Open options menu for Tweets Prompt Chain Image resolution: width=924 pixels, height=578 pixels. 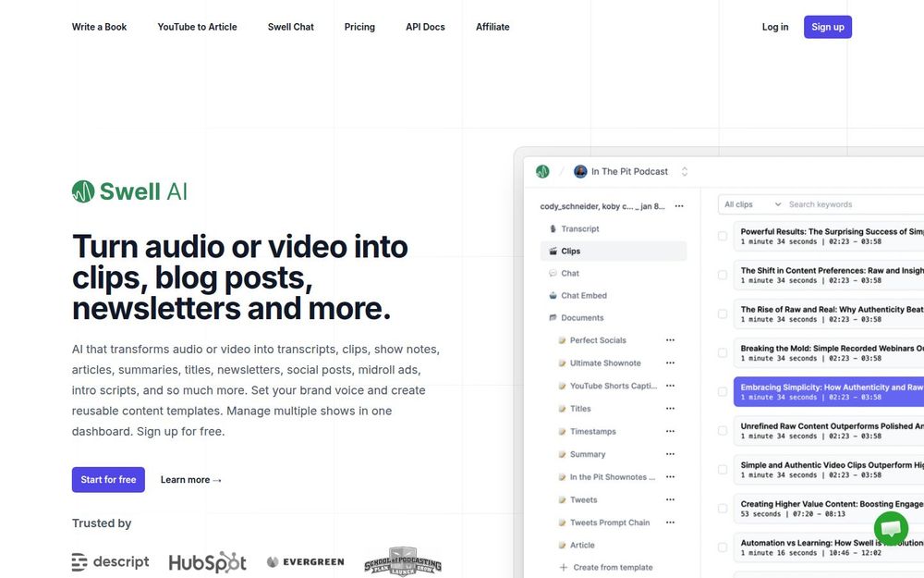(x=670, y=523)
